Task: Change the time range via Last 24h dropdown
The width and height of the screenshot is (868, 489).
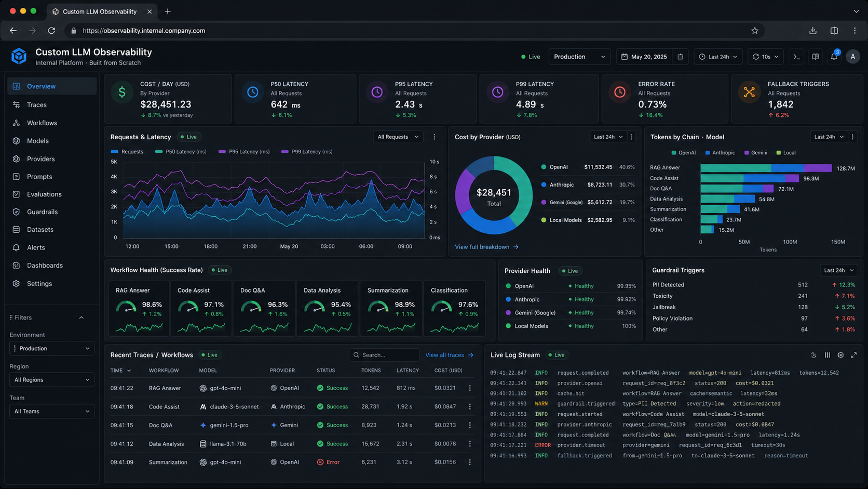Action: pyautogui.click(x=717, y=56)
